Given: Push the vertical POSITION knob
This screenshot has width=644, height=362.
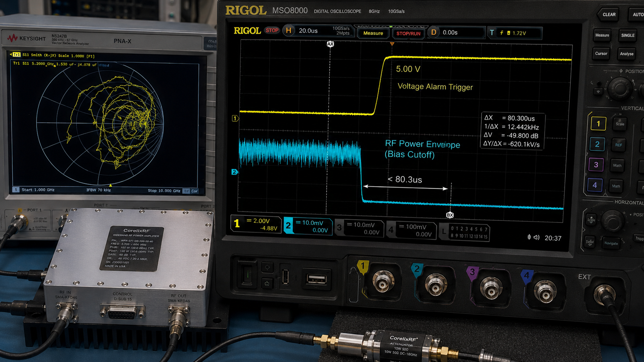Looking at the screenshot, I should (620, 89).
